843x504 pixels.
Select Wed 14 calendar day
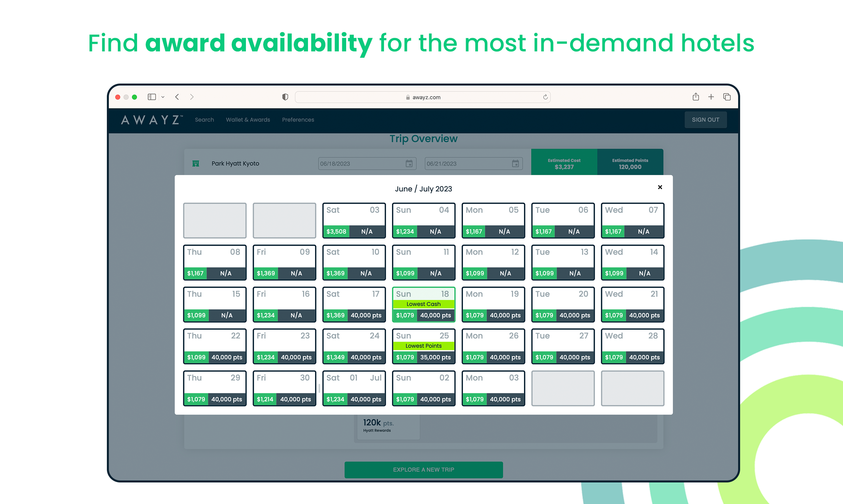click(633, 263)
